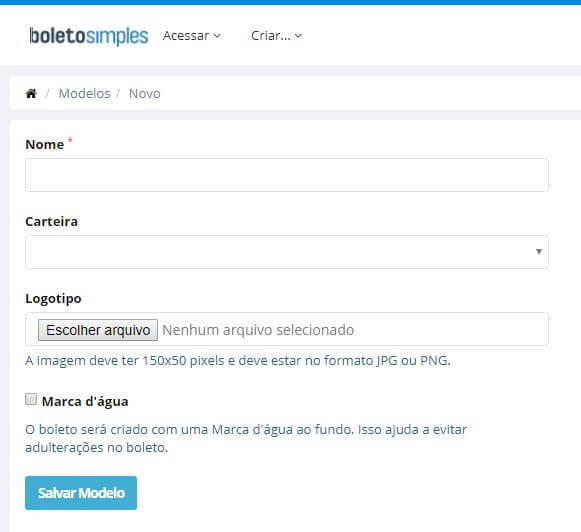Open the Criar... menu
Viewport: 581px width, 532px height.
coord(276,36)
